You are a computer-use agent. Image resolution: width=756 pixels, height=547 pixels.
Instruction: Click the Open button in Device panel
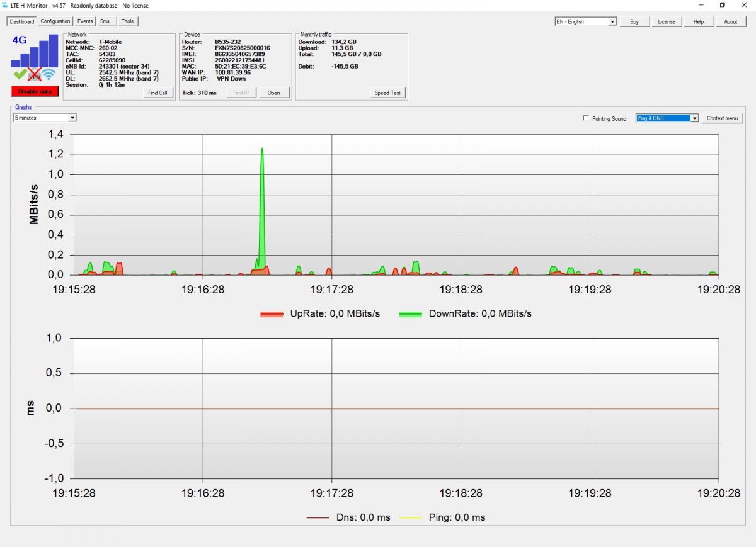point(274,93)
